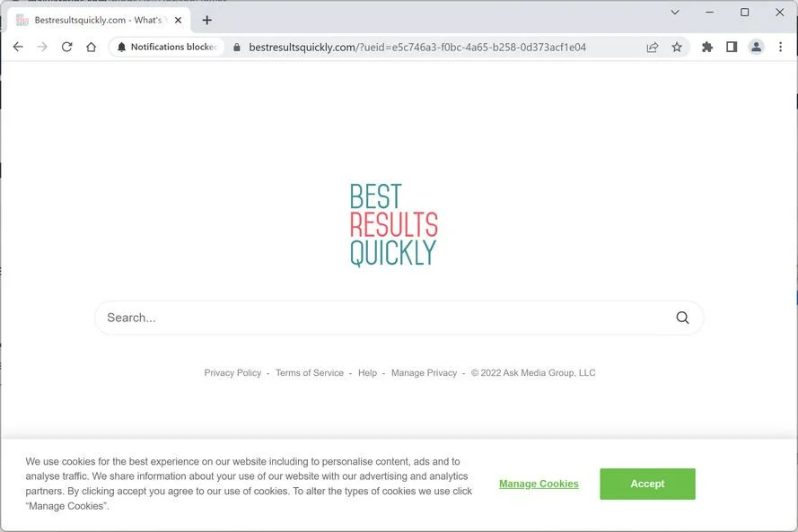
Task: Click the address bar URL
Action: click(x=417, y=48)
